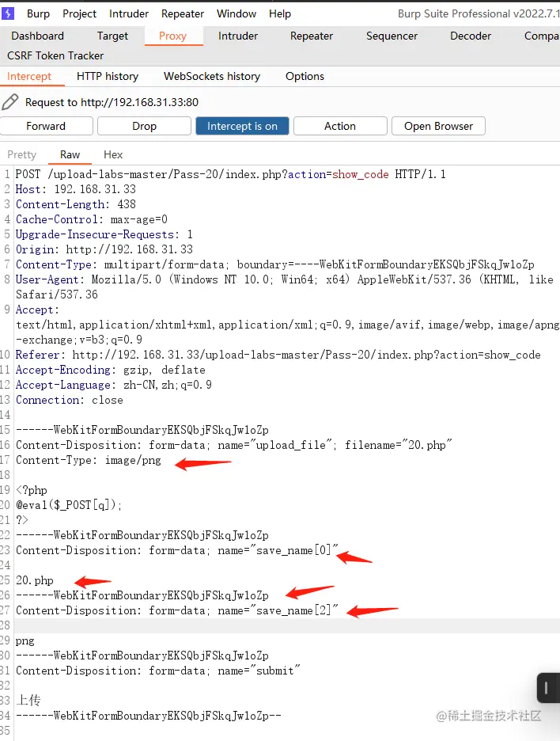Click the png value on line 29
Image resolution: width=560 pixels, height=741 pixels.
25,641
